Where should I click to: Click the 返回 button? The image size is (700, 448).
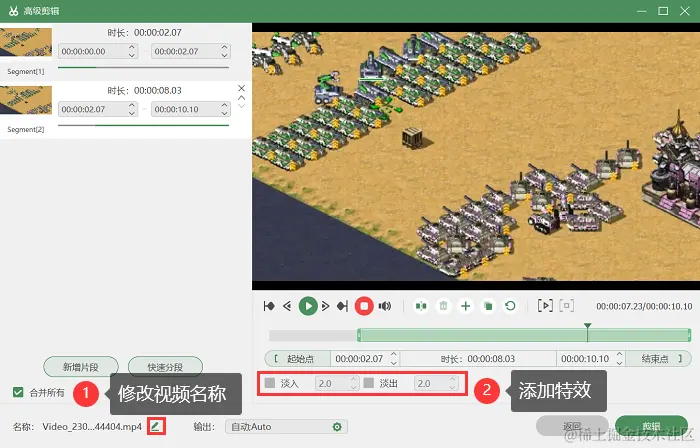click(x=572, y=426)
